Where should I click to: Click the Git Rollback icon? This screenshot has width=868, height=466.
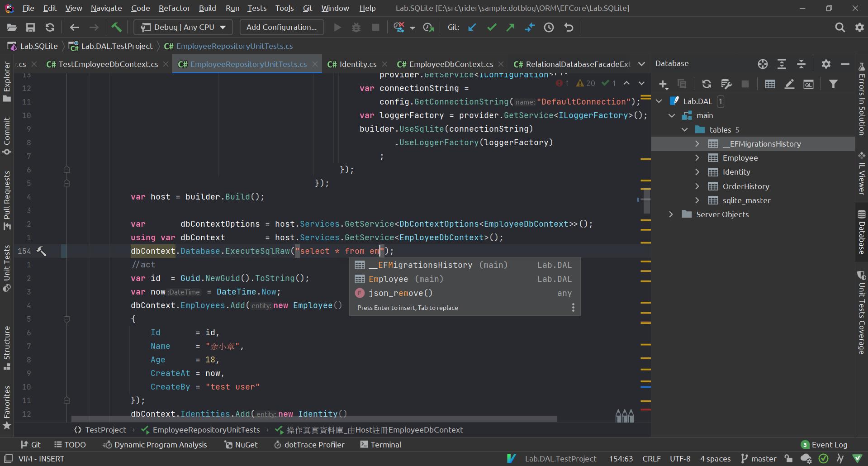(x=569, y=28)
